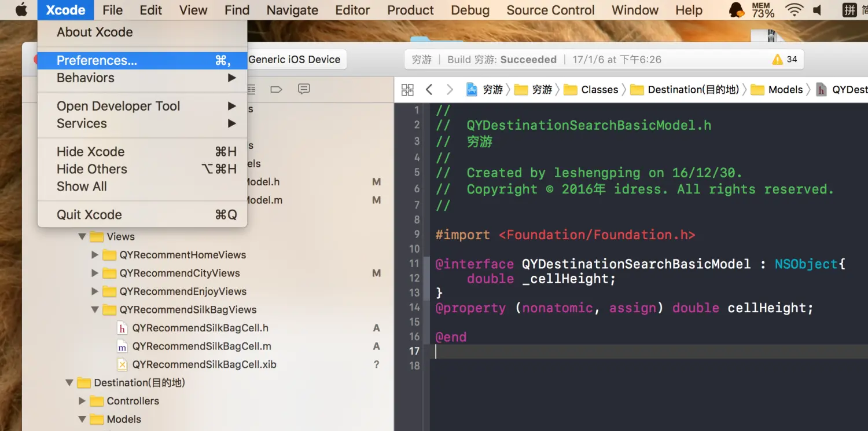Choose Hide Xcode
Screen dimensions: 868x431
pyautogui.click(x=142, y=152)
